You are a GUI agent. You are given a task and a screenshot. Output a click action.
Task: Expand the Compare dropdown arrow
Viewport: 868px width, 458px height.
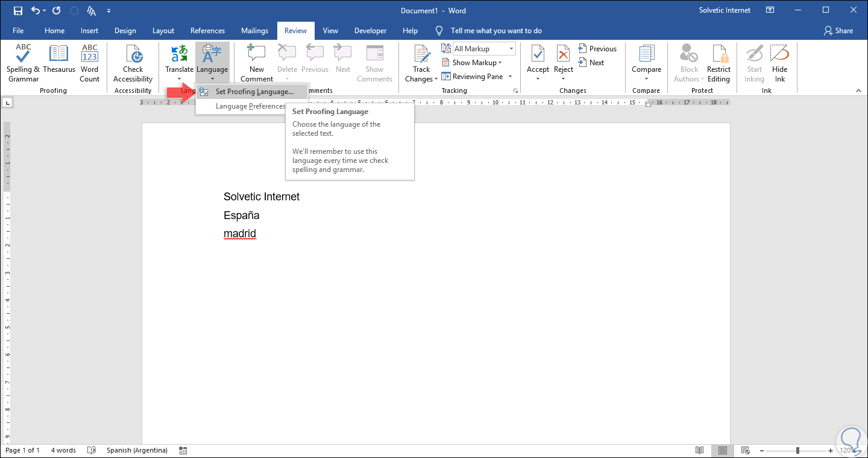pyautogui.click(x=646, y=79)
